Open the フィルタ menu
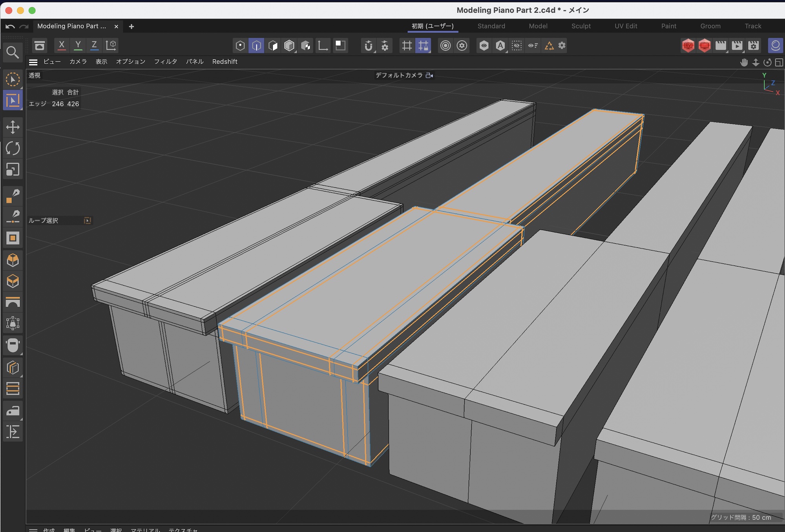Screen dimensions: 785x532 [x=165, y=62]
